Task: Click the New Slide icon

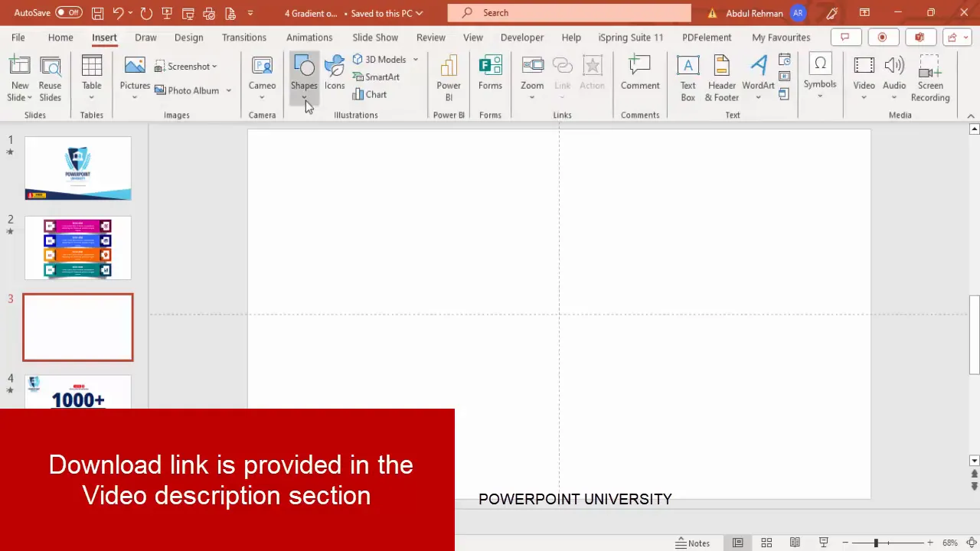Action: click(20, 67)
